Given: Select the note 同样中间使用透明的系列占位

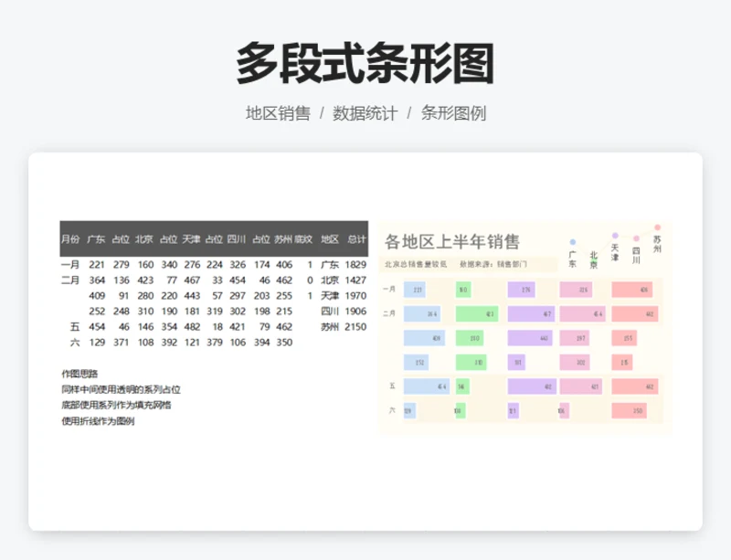Looking at the screenshot, I should 122,389.
